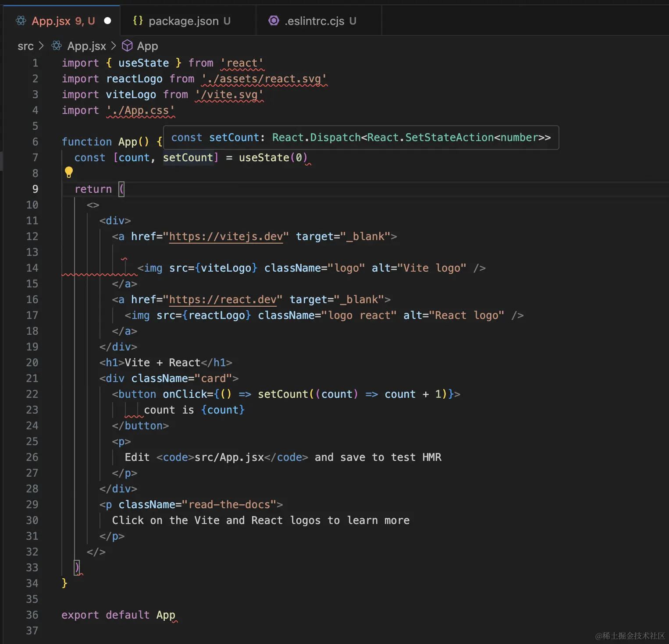Click the setCount type hover tooltip

pyautogui.click(x=361, y=138)
